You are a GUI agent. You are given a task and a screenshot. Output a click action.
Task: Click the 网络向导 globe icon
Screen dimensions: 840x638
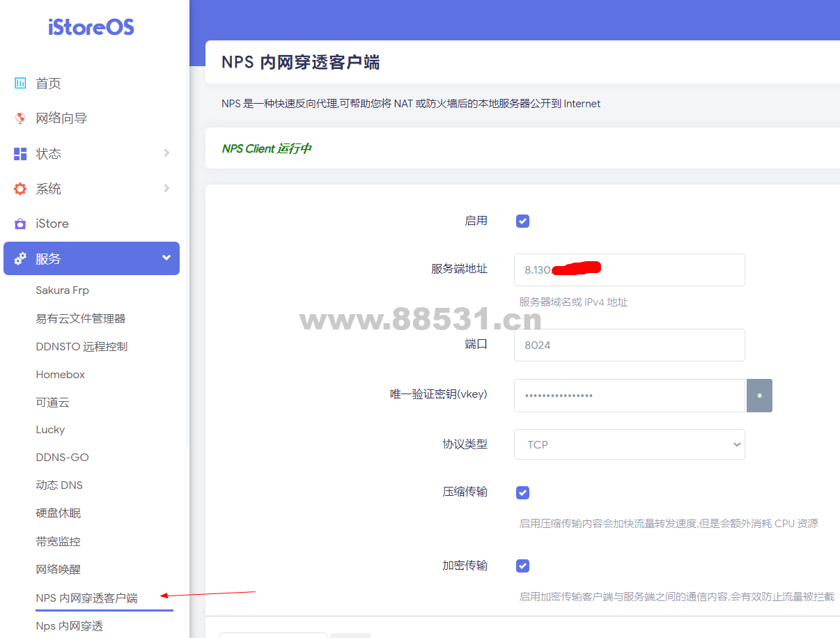(20, 118)
